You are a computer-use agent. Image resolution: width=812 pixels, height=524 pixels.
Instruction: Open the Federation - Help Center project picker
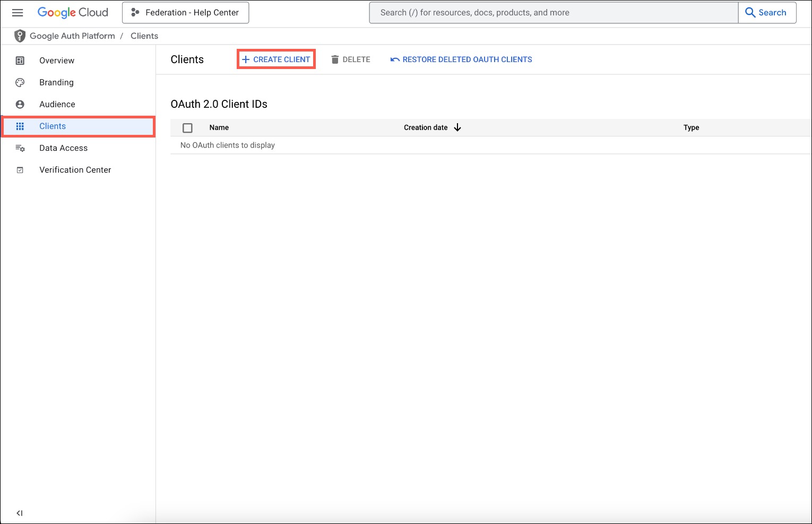pyautogui.click(x=185, y=12)
